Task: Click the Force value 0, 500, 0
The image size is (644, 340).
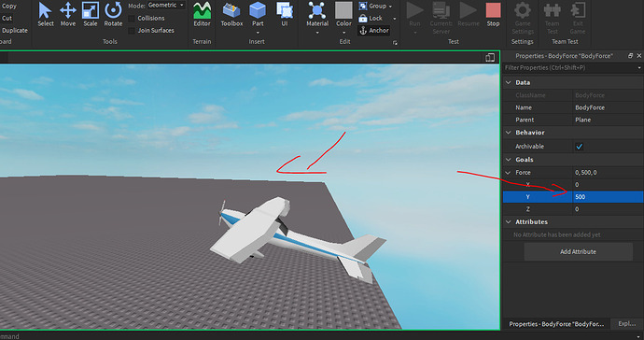Action: pyautogui.click(x=608, y=173)
